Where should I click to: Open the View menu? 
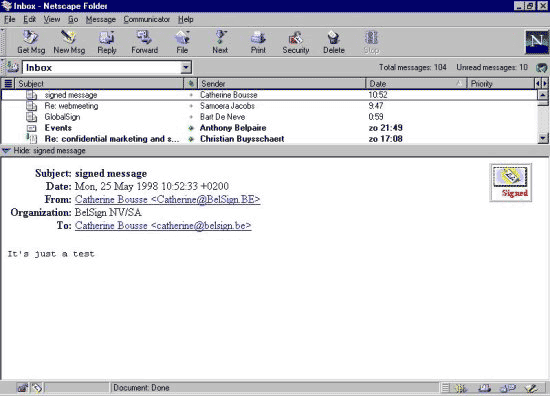(52, 19)
